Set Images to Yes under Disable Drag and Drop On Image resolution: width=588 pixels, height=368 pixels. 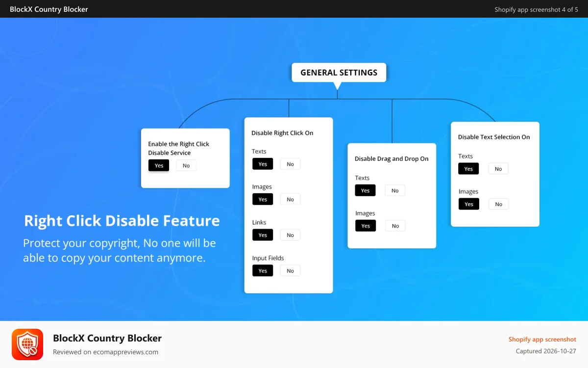pos(366,226)
